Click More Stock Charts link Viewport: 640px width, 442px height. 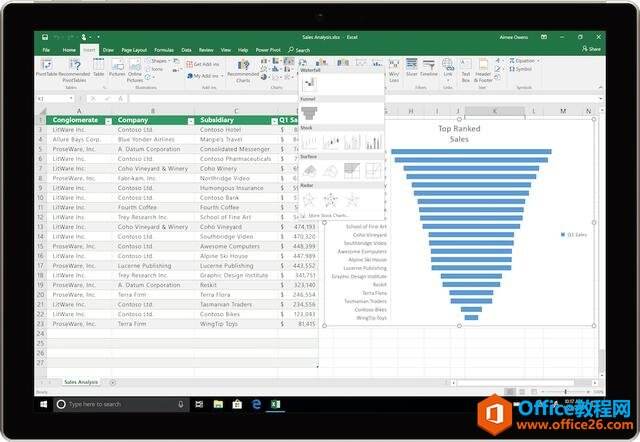pyautogui.click(x=330, y=216)
